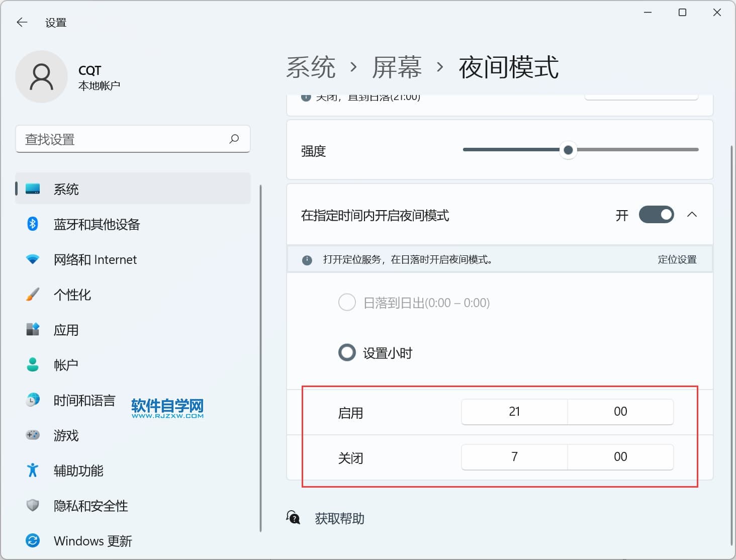Open Privacy and security (隐私和安全性)

pos(90,506)
